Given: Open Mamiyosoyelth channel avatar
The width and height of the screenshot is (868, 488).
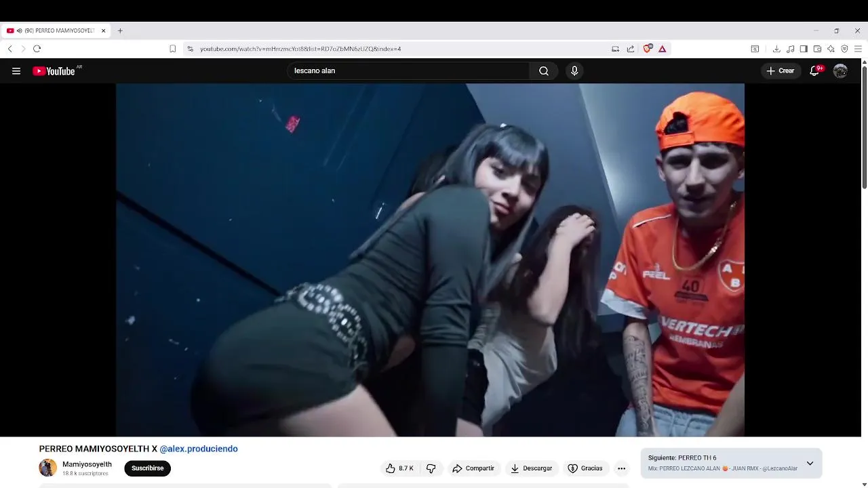Looking at the screenshot, I should pyautogui.click(x=47, y=468).
